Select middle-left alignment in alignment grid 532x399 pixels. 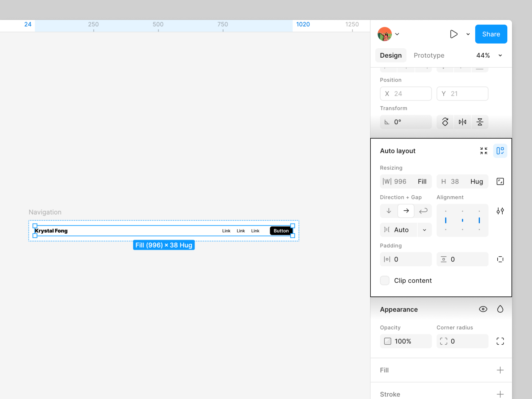pos(446,220)
